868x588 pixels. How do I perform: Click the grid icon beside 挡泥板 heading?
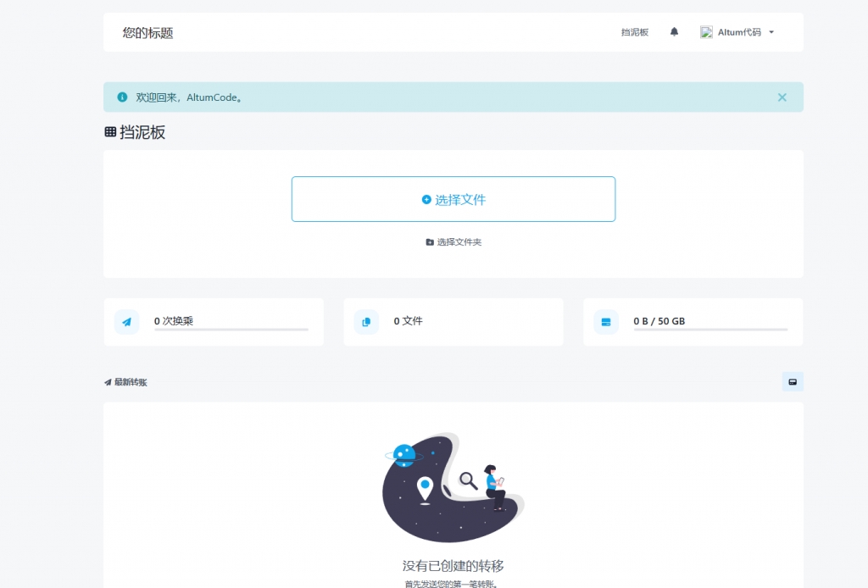(110, 132)
